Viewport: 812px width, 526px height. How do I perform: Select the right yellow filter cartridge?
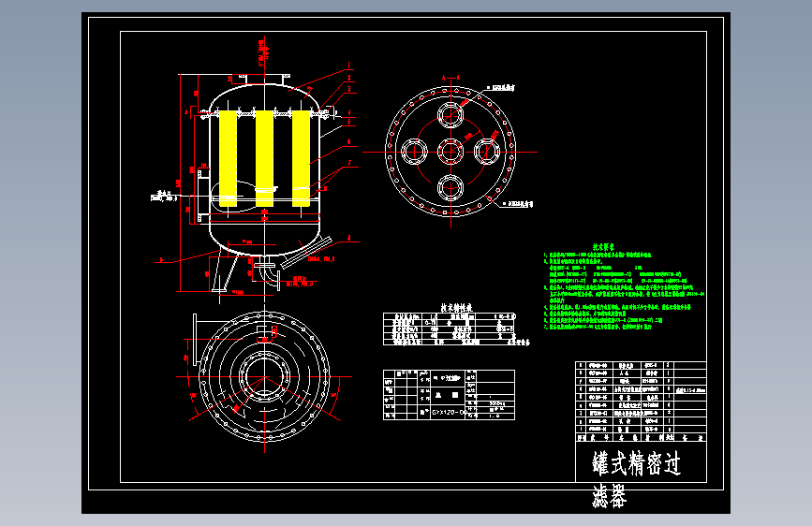[301, 158]
